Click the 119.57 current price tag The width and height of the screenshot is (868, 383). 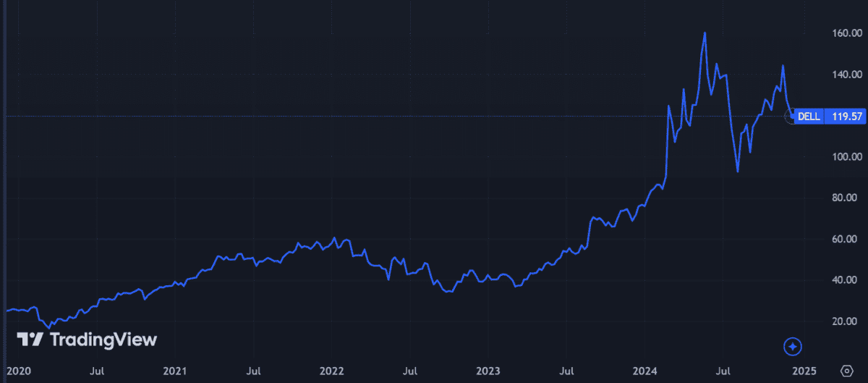pyautogui.click(x=846, y=117)
